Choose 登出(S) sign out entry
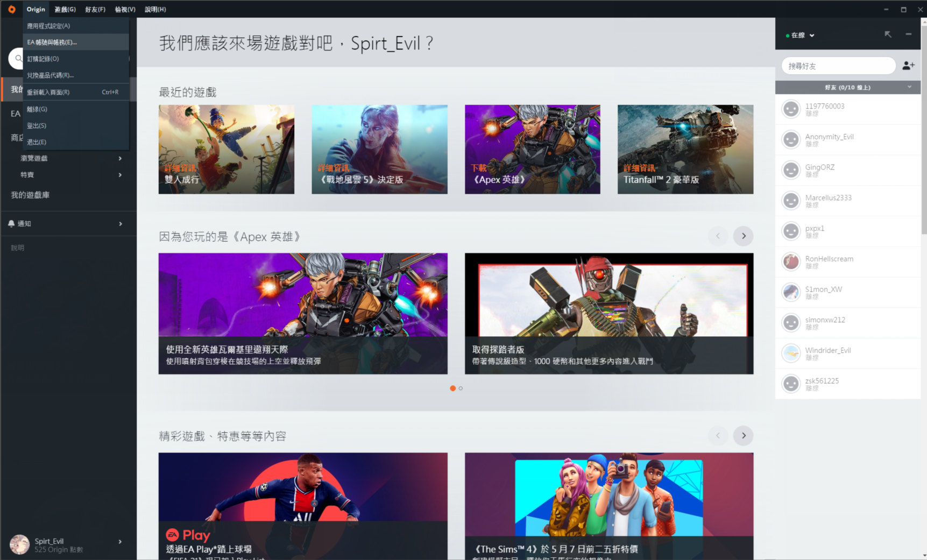927x560 pixels. tap(76, 125)
